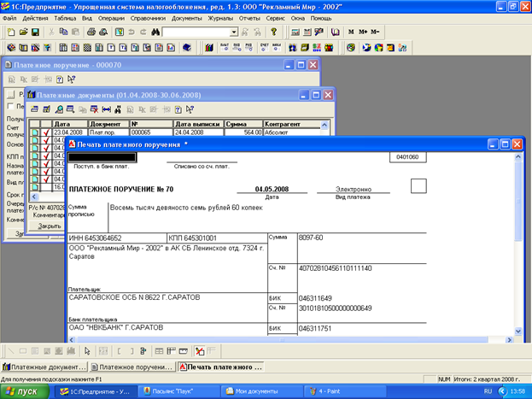This screenshot has width=532, height=399.
Task: Select the 23.04.2008 date cell
Action: click(x=70, y=132)
